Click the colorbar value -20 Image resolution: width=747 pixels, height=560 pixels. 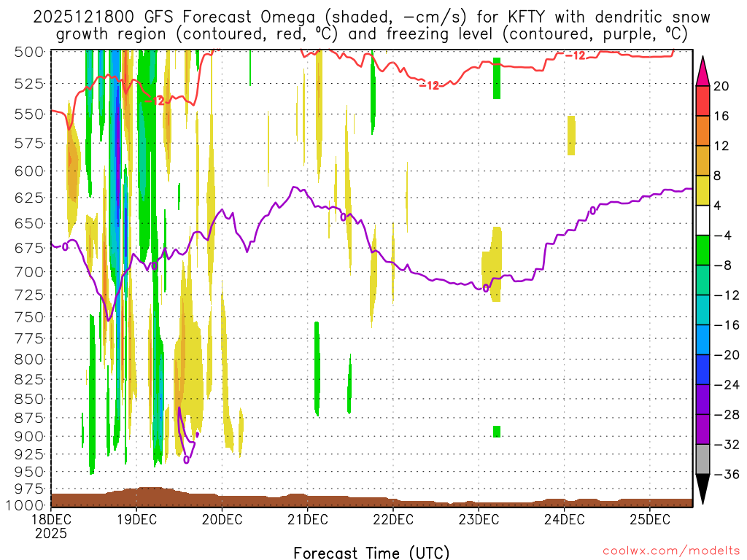click(727, 355)
